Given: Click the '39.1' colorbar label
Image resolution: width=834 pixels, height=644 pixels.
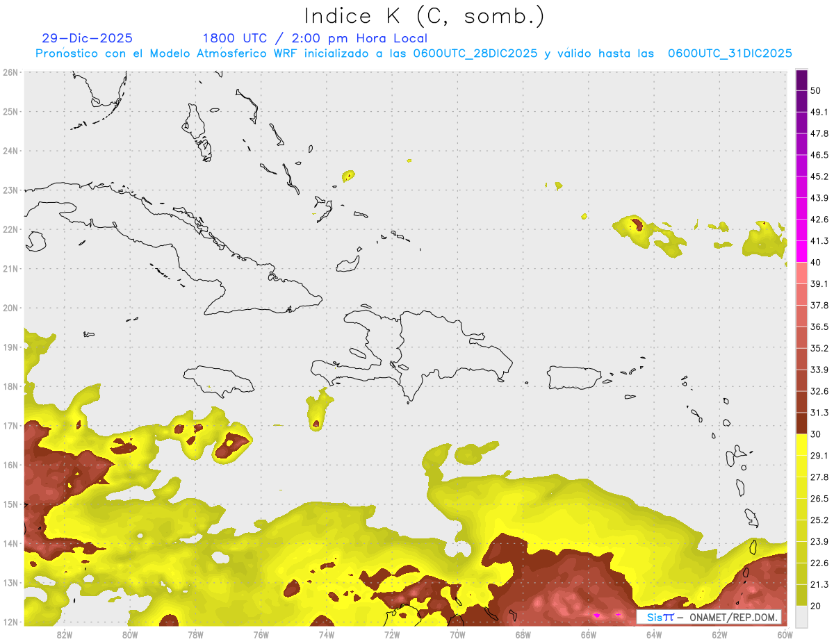Looking at the screenshot, I should point(819,283).
